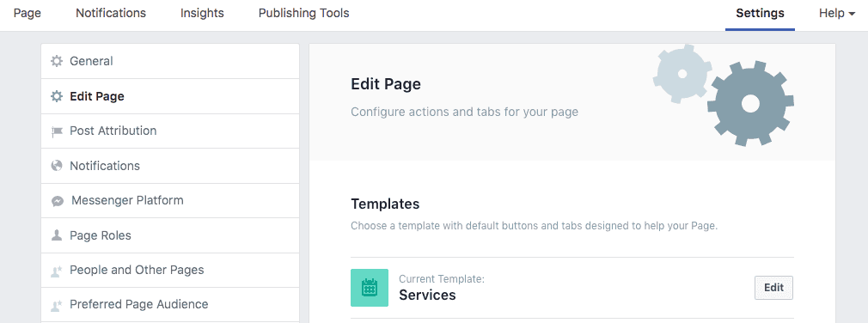
Task: Click the globe icon beside Notifications in sidebar
Action: 57,166
